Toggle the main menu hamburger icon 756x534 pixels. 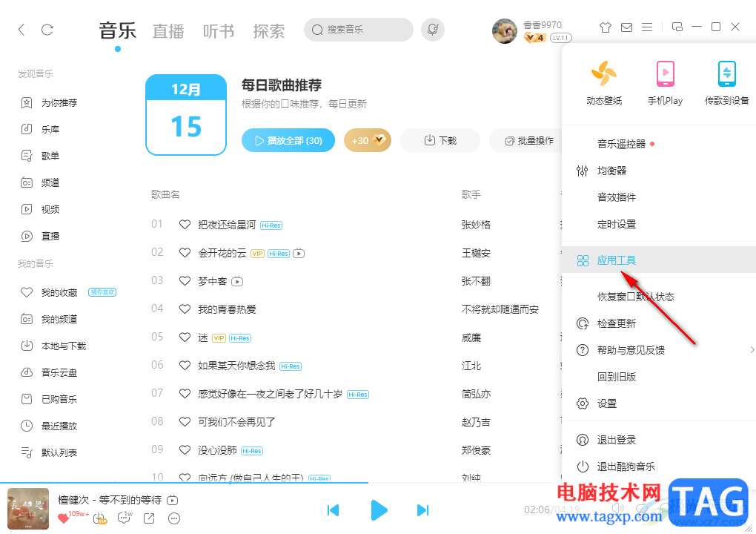click(647, 27)
